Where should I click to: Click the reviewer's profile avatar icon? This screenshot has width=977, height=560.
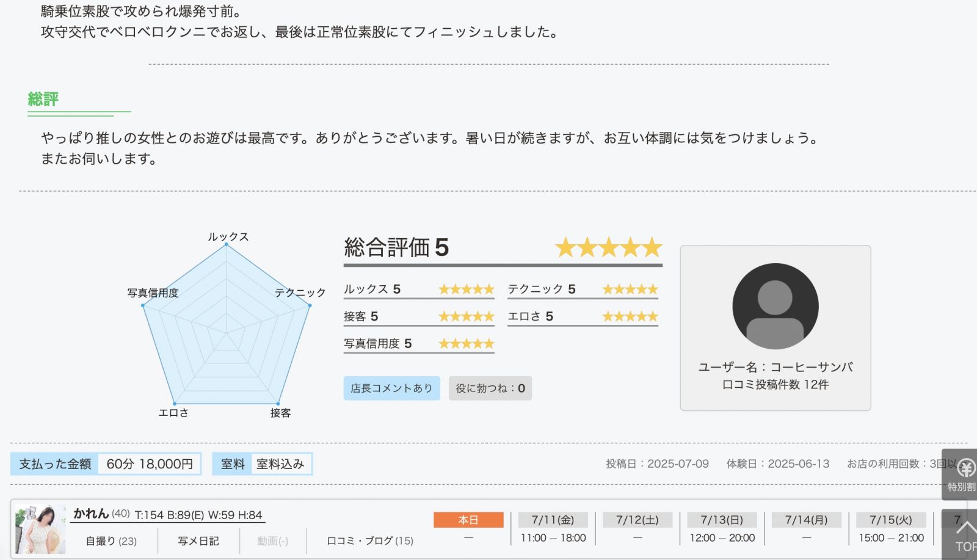775,306
